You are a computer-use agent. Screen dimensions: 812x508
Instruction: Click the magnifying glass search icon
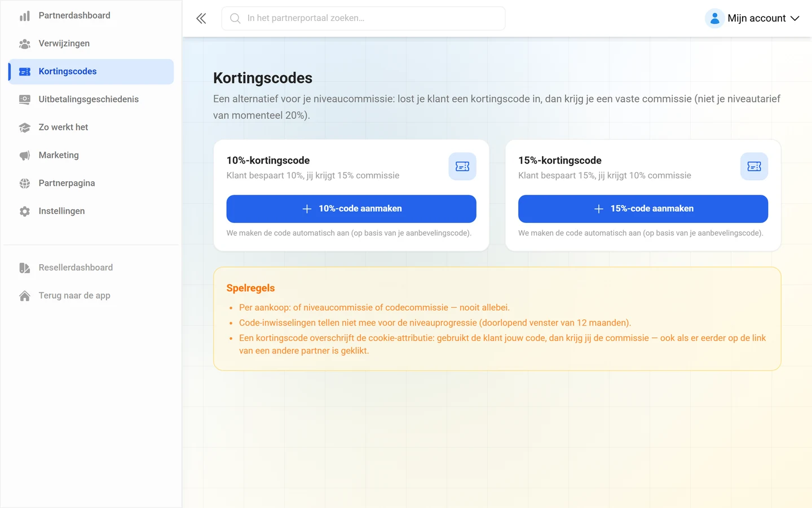point(235,19)
